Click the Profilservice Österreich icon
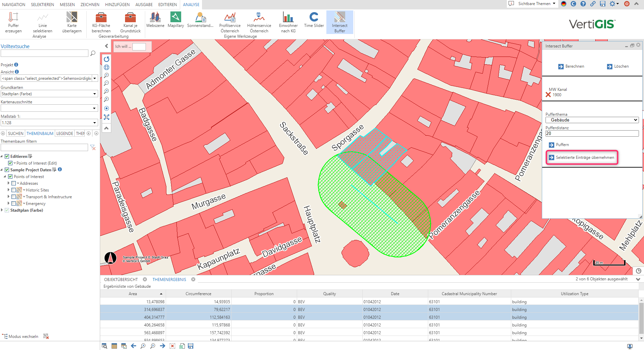 (230, 17)
